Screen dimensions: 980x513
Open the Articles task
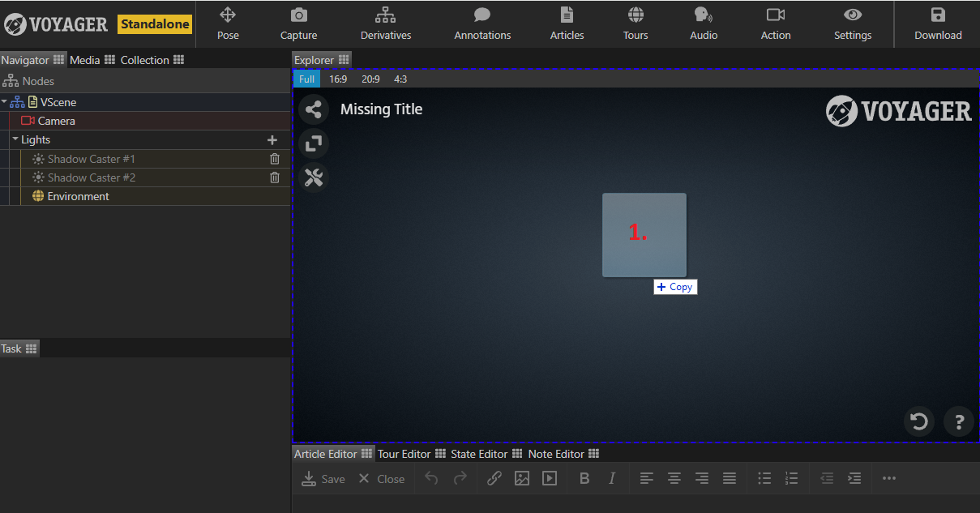[567, 24]
